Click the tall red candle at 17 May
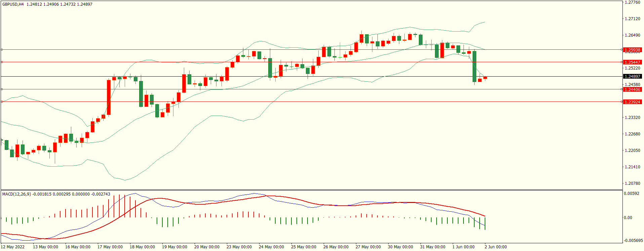 tap(109, 97)
